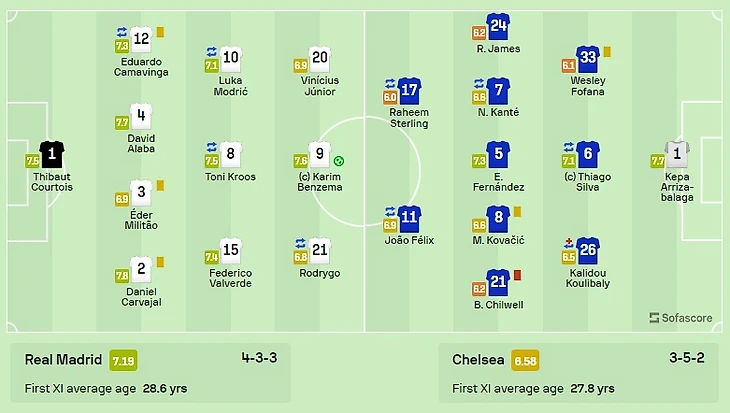Click Wesley Fofana's yellow card icon
Image resolution: width=730 pixels, height=413 pixels.
click(606, 52)
